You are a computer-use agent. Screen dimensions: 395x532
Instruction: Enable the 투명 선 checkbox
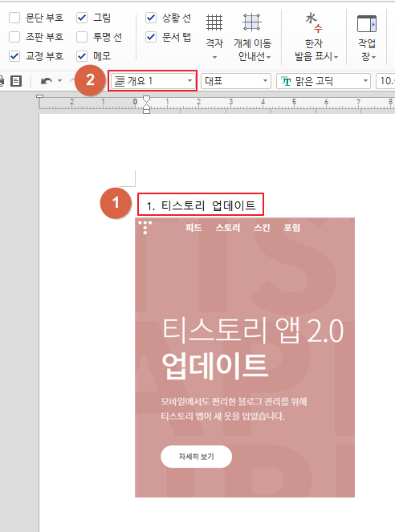tap(82, 37)
